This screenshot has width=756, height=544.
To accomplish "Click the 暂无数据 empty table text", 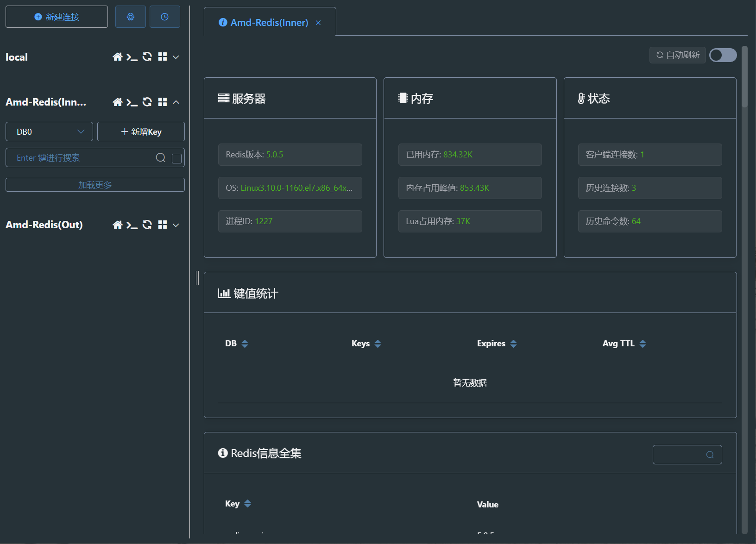I will tap(470, 383).
